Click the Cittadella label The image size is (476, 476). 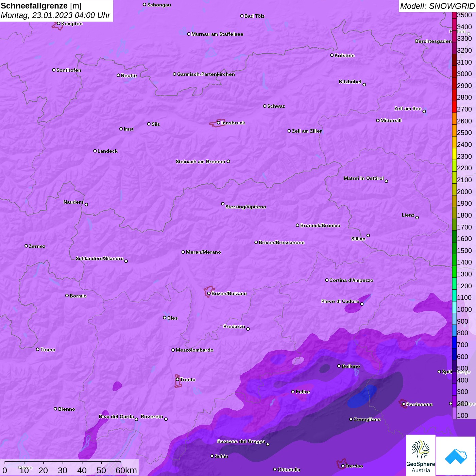tap(289, 470)
